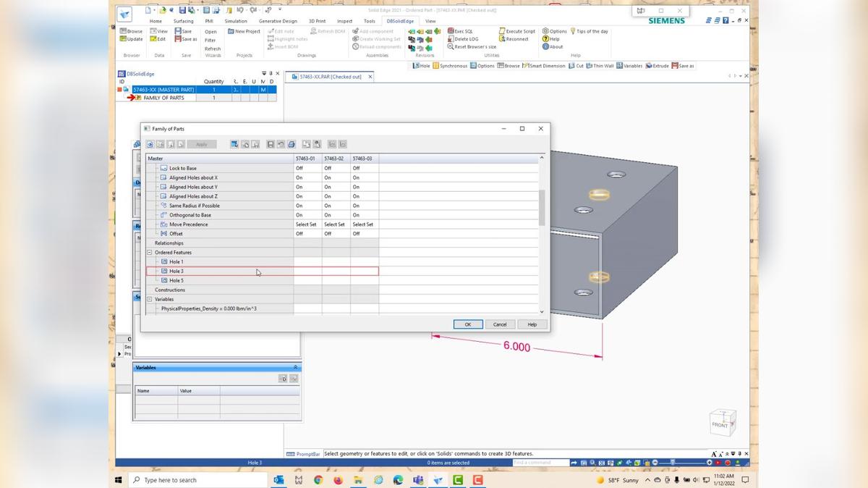Viewport: 868px width, 488px height.
Task: Click Delete LOG in Utilities
Action: tap(463, 39)
